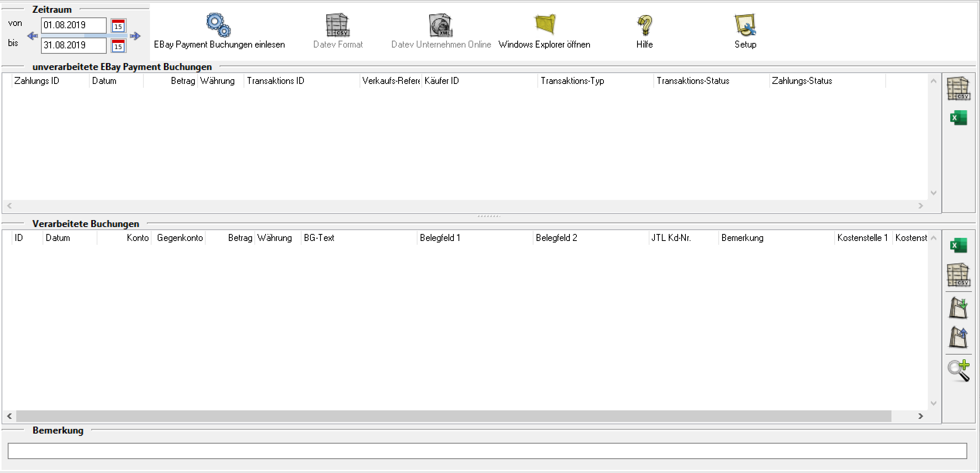Export unverarbeitete Buchungen to Excel
Image resolution: width=980 pixels, height=473 pixels.
[958, 118]
